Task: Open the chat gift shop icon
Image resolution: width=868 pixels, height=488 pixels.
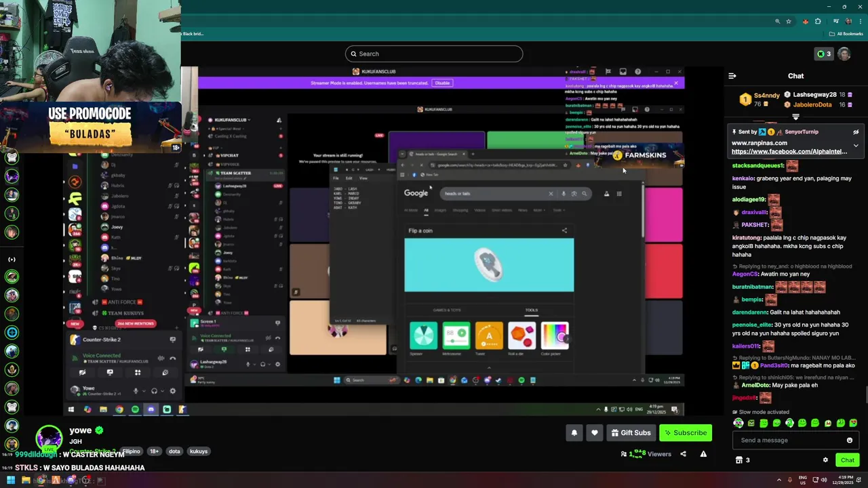Action: 739,460
